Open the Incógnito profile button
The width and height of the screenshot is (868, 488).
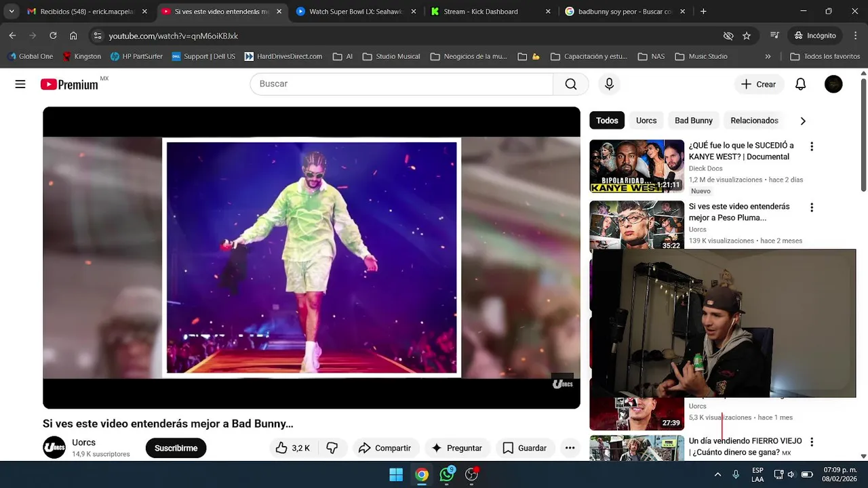pyautogui.click(x=816, y=35)
